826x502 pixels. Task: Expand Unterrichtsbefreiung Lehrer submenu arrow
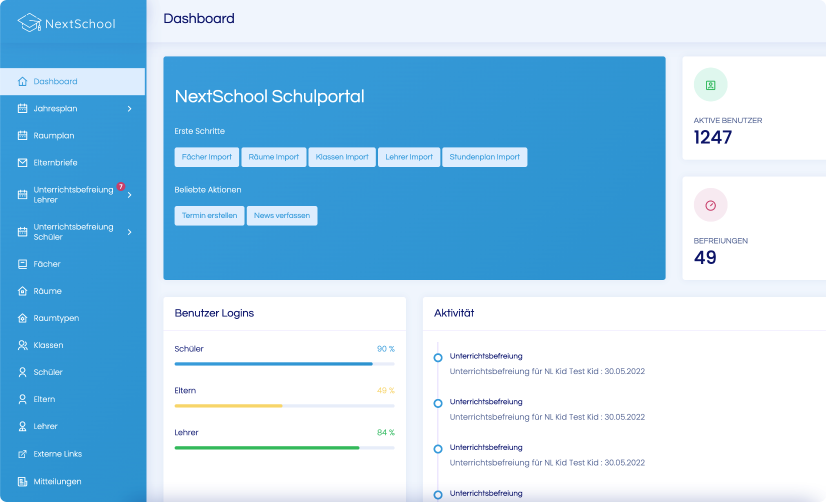pyautogui.click(x=129, y=194)
